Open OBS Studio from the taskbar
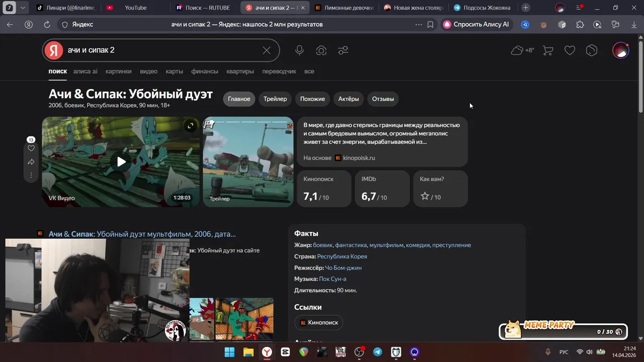Image resolution: width=644 pixels, height=362 pixels. (359, 352)
